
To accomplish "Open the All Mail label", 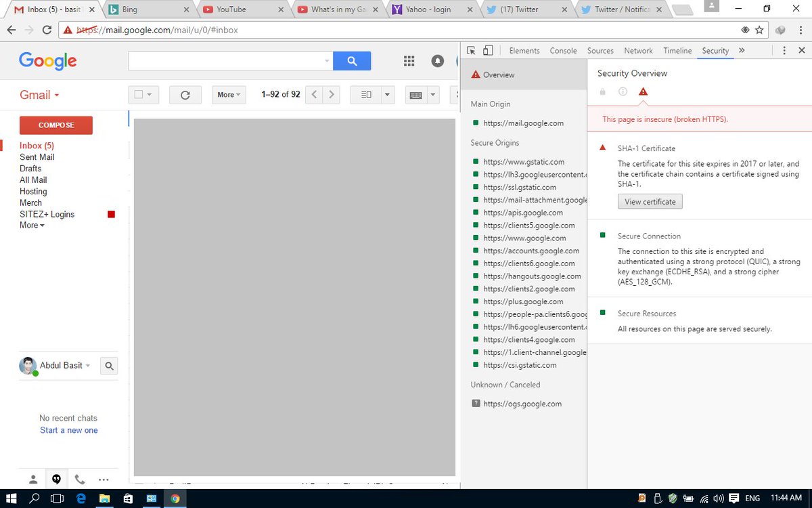I will (x=33, y=180).
